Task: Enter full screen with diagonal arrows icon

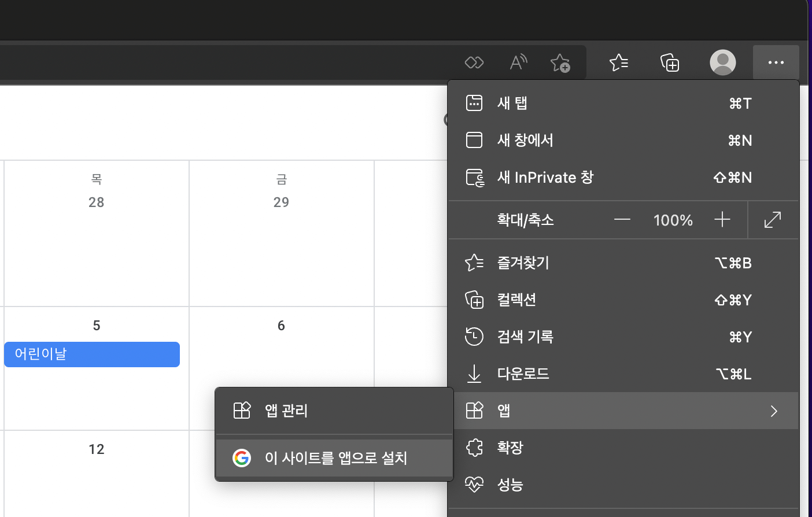Action: point(773,220)
